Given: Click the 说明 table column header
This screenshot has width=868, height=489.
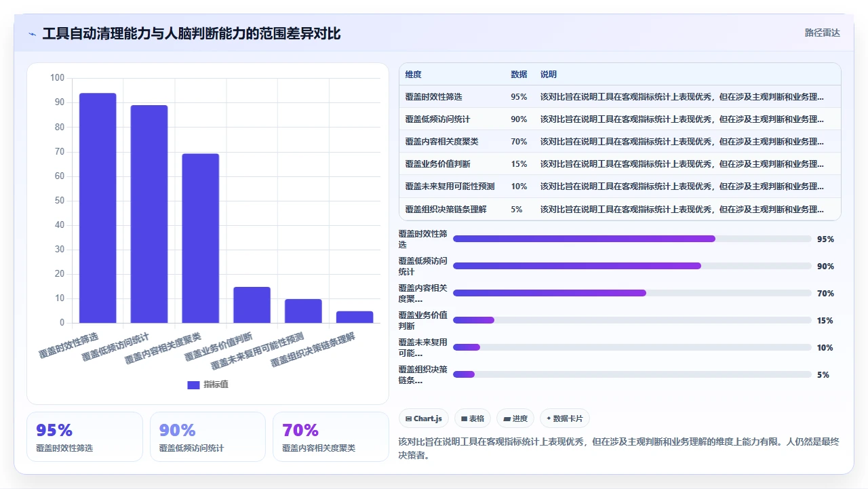Looking at the screenshot, I should point(549,75).
